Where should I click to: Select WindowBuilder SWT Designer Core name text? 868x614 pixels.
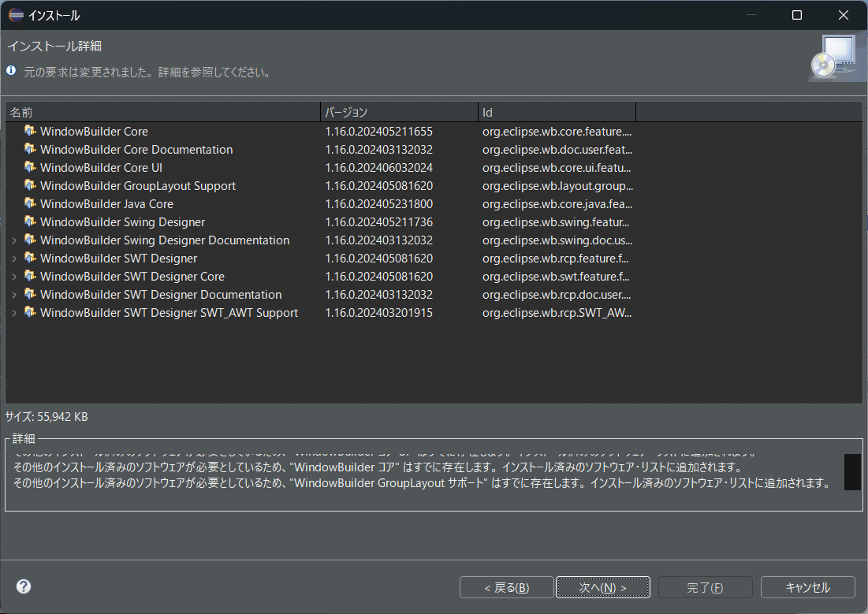click(132, 277)
